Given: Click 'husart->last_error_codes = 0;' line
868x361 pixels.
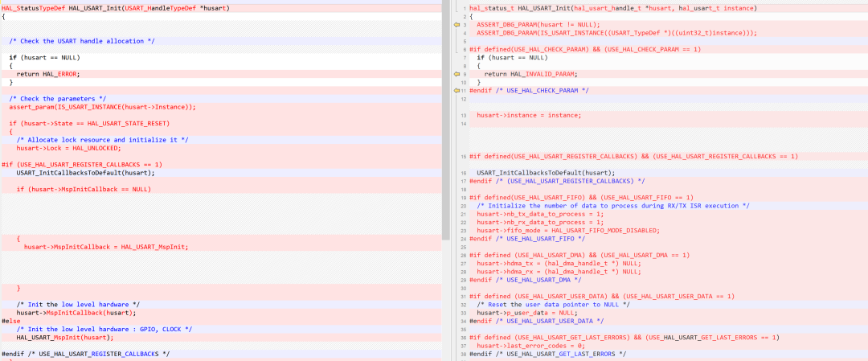Looking at the screenshot, I should click(x=531, y=346).
